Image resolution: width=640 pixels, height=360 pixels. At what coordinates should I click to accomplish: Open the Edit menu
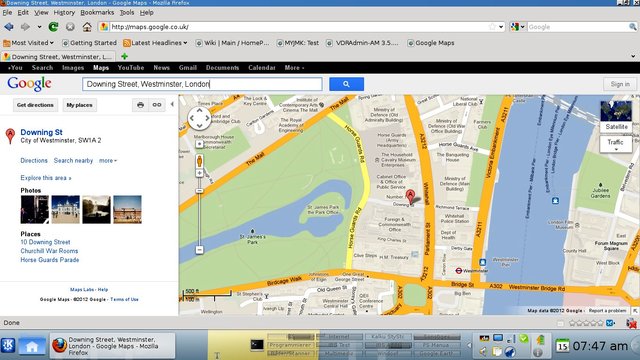point(23,13)
